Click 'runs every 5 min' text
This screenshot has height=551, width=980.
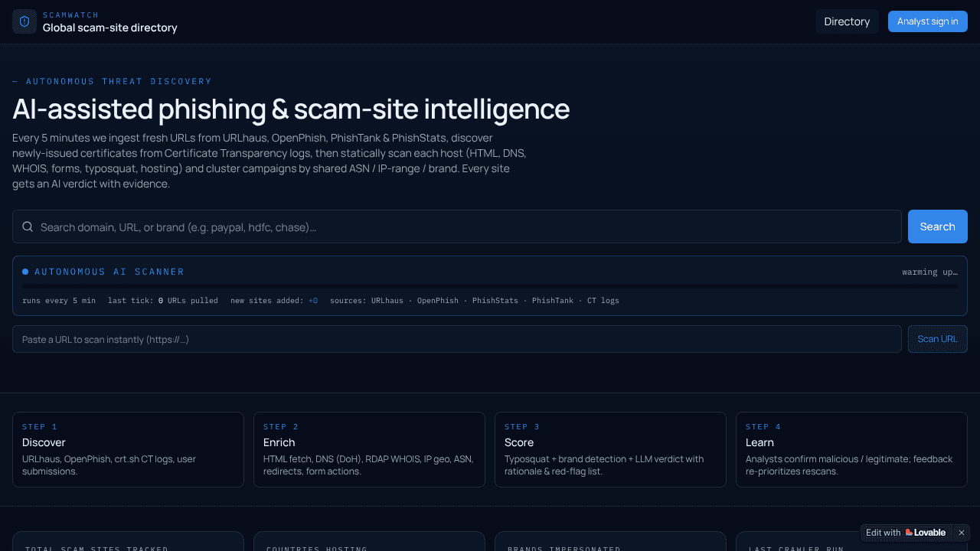point(59,301)
